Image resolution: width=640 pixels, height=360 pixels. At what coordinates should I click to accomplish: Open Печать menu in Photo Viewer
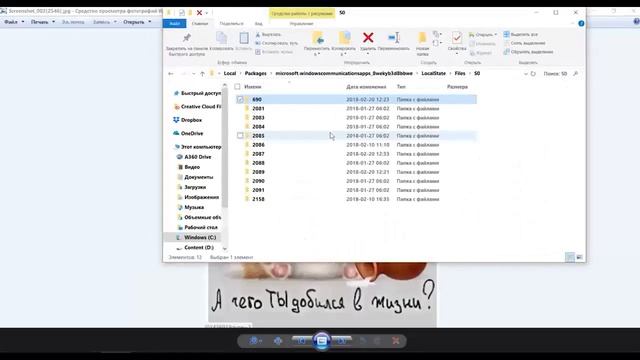coord(42,22)
